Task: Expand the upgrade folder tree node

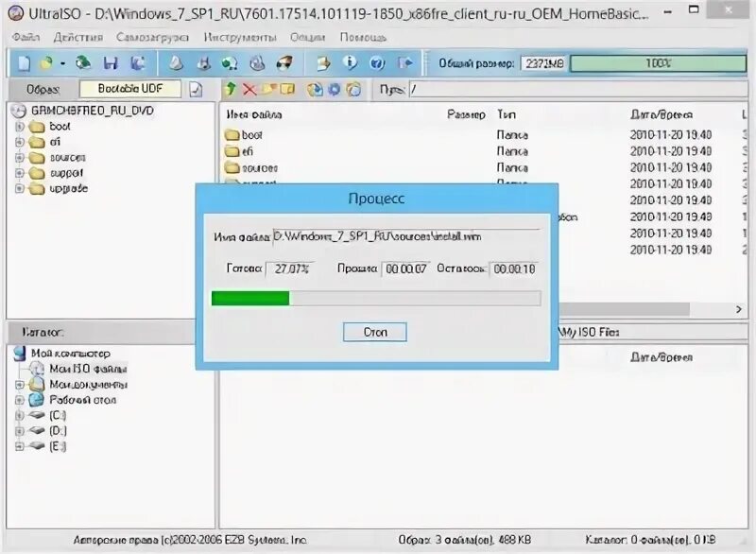Action: (20, 188)
